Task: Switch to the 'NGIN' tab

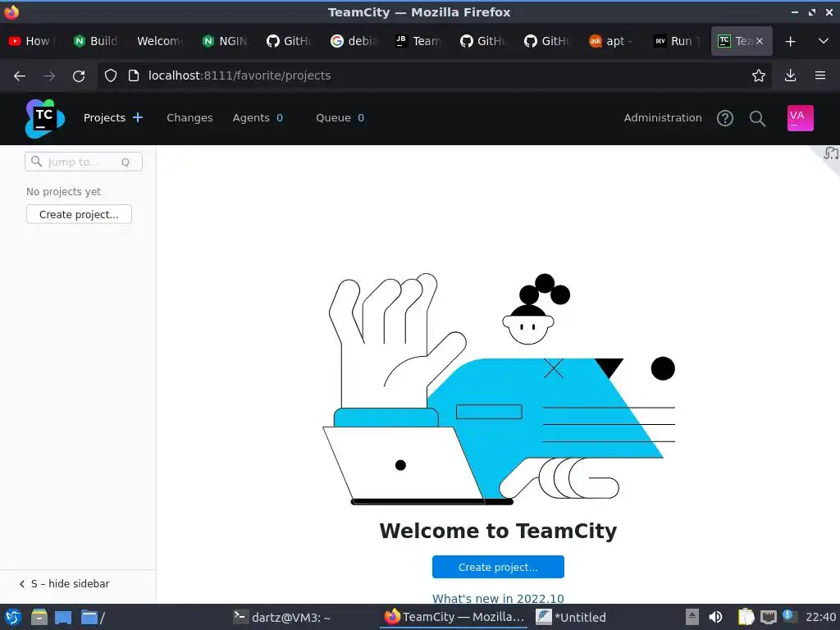Action: [226, 41]
